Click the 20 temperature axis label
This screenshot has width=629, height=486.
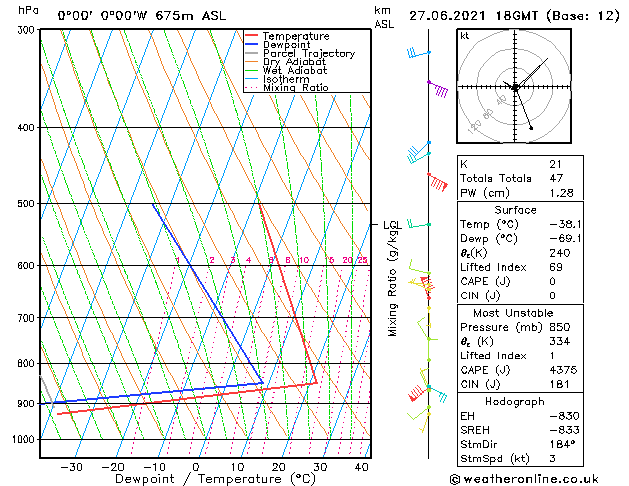[278, 467]
